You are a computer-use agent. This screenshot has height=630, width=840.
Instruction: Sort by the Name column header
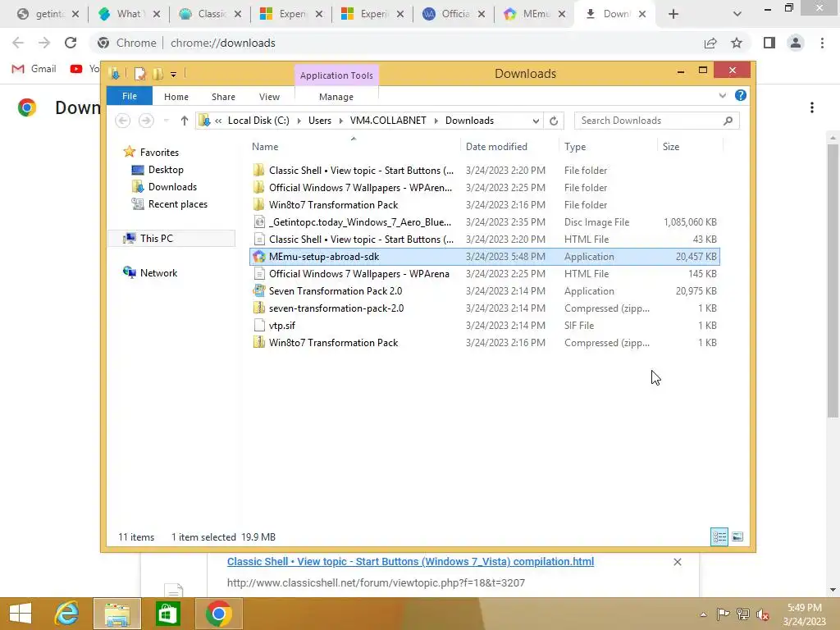tap(265, 147)
